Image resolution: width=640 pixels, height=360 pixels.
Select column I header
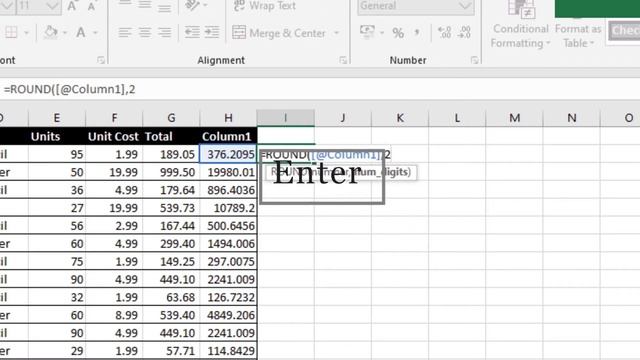[x=286, y=118]
